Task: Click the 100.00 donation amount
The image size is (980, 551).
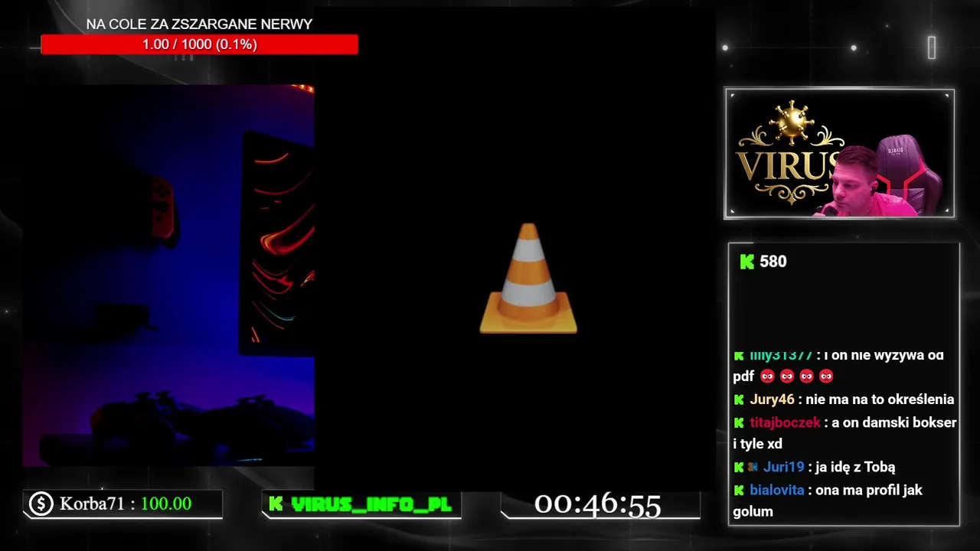Action: 166,504
